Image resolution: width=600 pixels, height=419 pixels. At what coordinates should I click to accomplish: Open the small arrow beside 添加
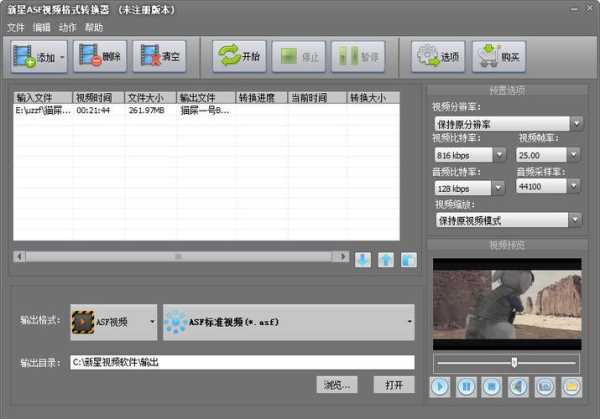tap(62, 57)
